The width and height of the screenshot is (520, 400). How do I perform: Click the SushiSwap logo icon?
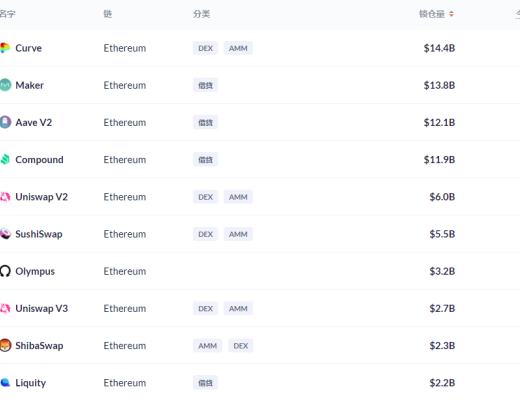pos(5,234)
